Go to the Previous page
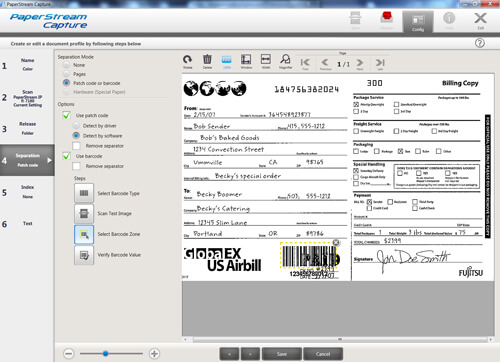 [325, 63]
